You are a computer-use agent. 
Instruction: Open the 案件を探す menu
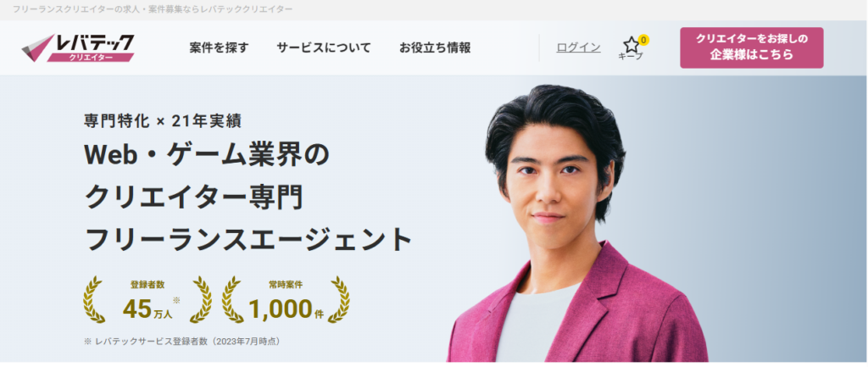click(220, 47)
